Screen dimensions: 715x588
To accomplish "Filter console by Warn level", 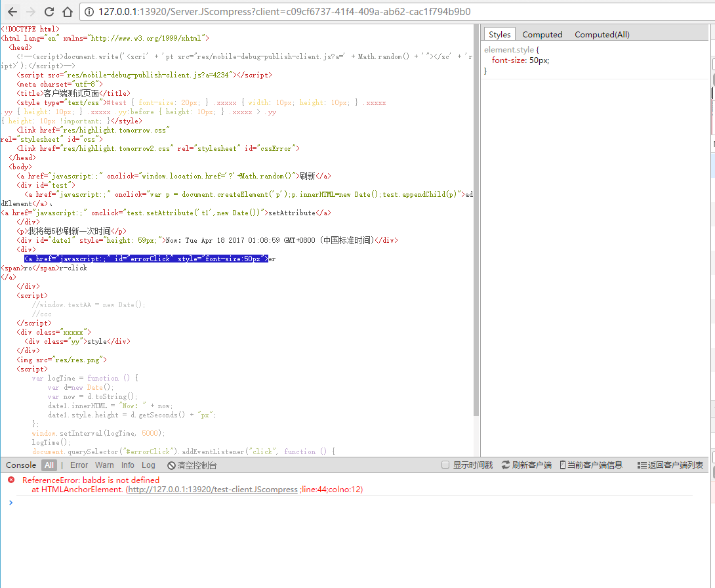I will 104,465.
